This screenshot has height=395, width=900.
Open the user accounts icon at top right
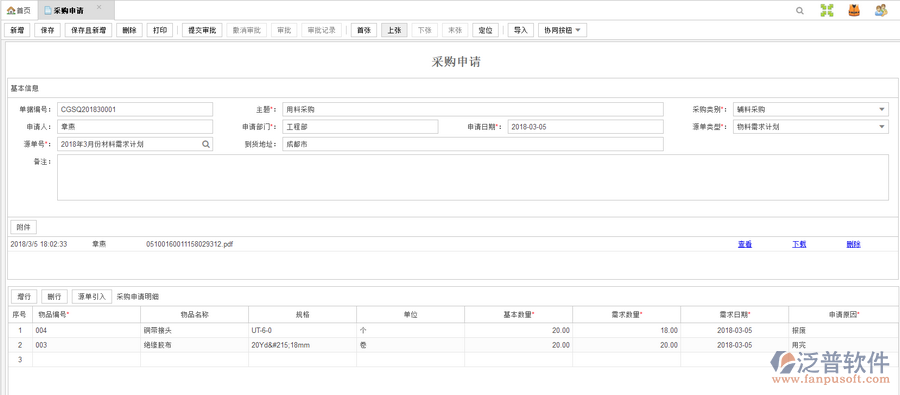point(881,10)
